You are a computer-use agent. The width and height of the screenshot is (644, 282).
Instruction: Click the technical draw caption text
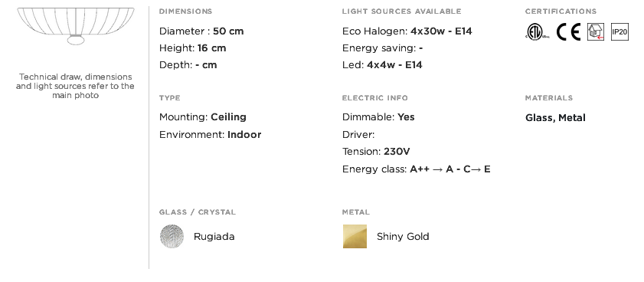[x=75, y=86]
